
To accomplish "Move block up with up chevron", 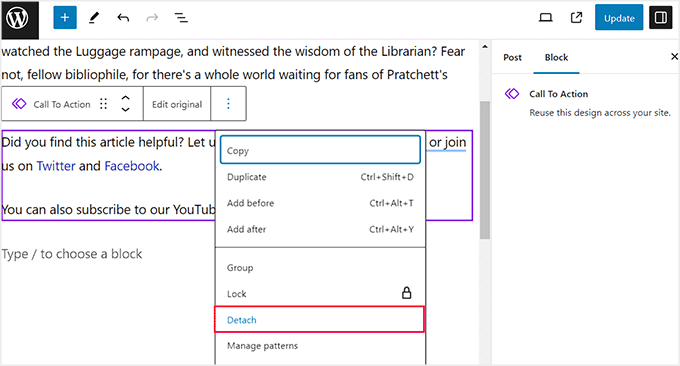I will pyautogui.click(x=125, y=98).
